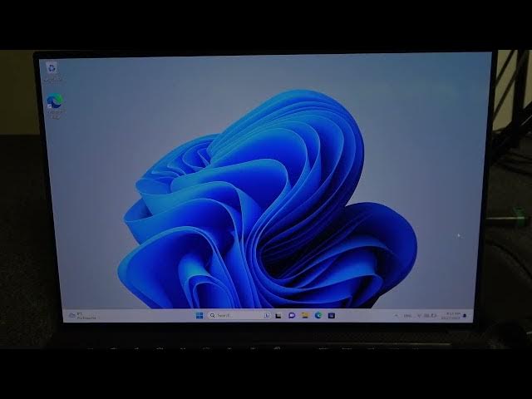Open Bing chat icon in the search box
Image resolution: width=532 pixels, height=399 pixels.
[267, 316]
